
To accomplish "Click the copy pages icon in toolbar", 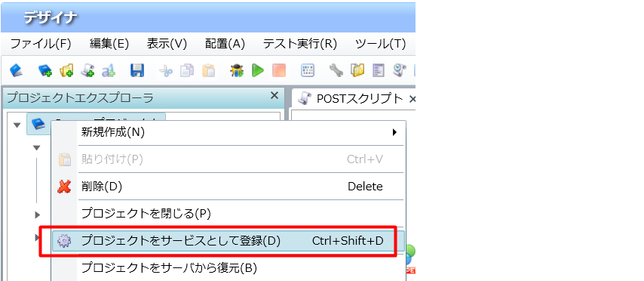I will (x=187, y=70).
